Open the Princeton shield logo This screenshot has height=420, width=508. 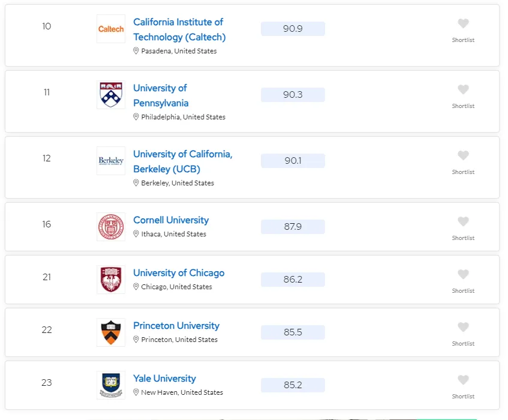point(111,332)
